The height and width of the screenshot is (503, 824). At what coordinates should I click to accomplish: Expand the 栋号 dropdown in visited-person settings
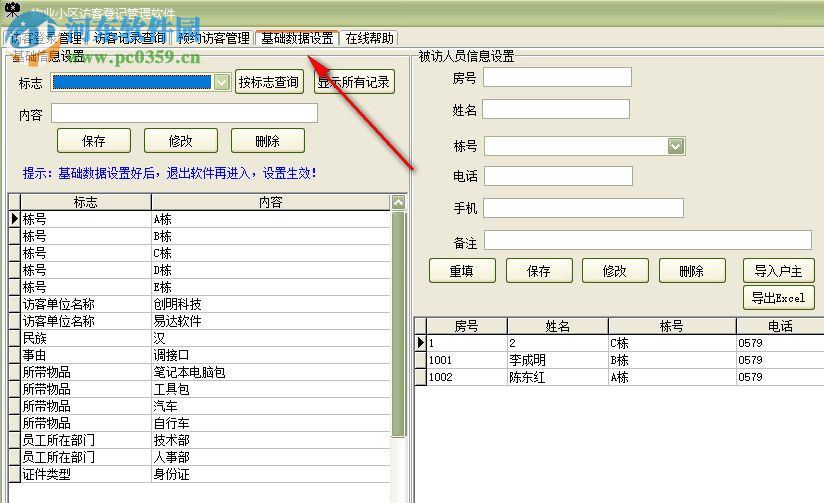[x=676, y=146]
